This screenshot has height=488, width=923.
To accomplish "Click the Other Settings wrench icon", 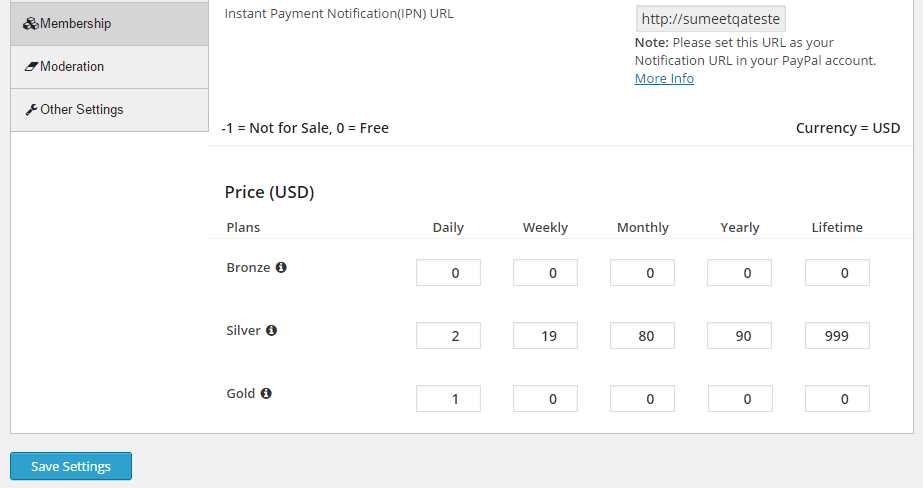I will [x=31, y=109].
